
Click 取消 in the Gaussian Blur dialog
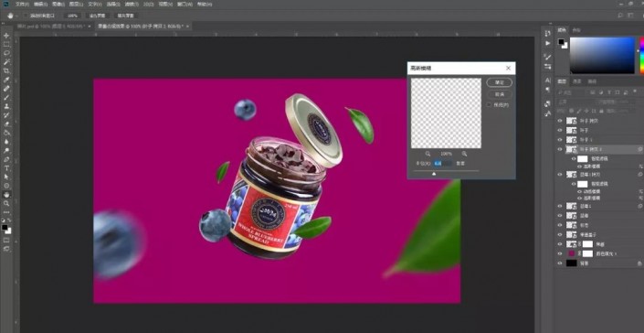(x=500, y=94)
